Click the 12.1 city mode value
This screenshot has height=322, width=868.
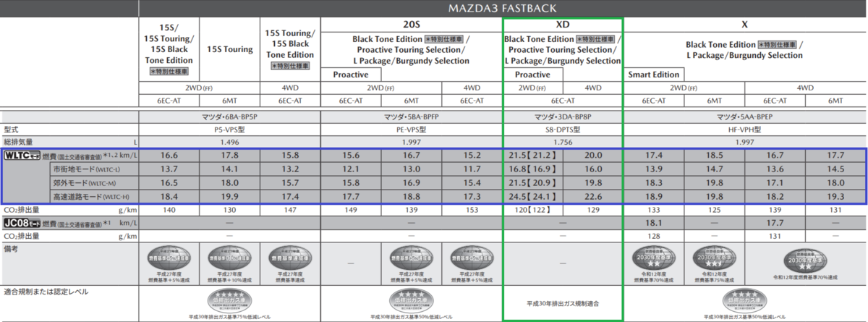(x=351, y=169)
